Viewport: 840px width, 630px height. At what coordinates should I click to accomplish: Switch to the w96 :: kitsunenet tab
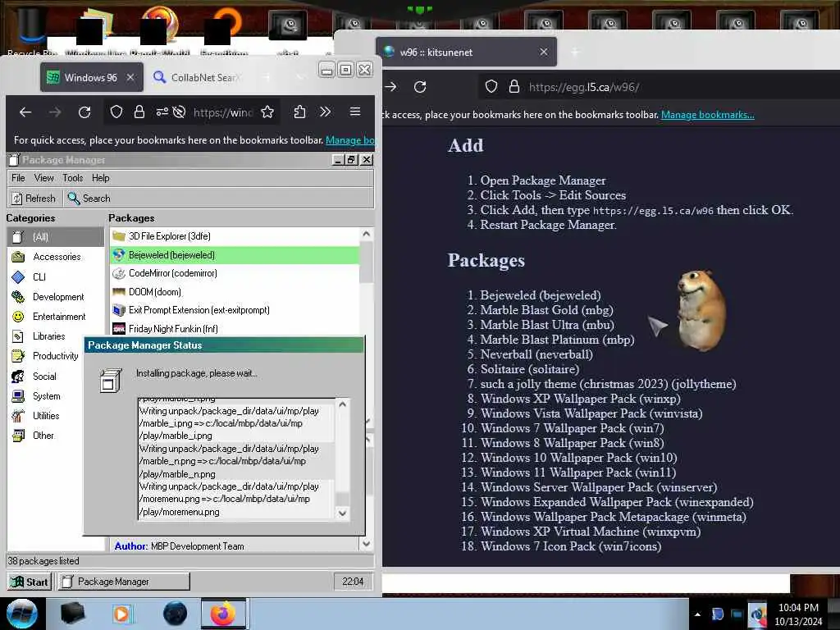point(466,52)
